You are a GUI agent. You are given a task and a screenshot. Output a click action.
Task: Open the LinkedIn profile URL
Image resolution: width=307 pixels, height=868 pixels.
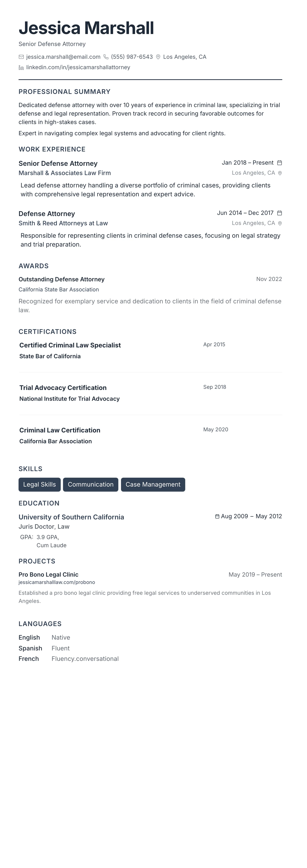click(78, 67)
